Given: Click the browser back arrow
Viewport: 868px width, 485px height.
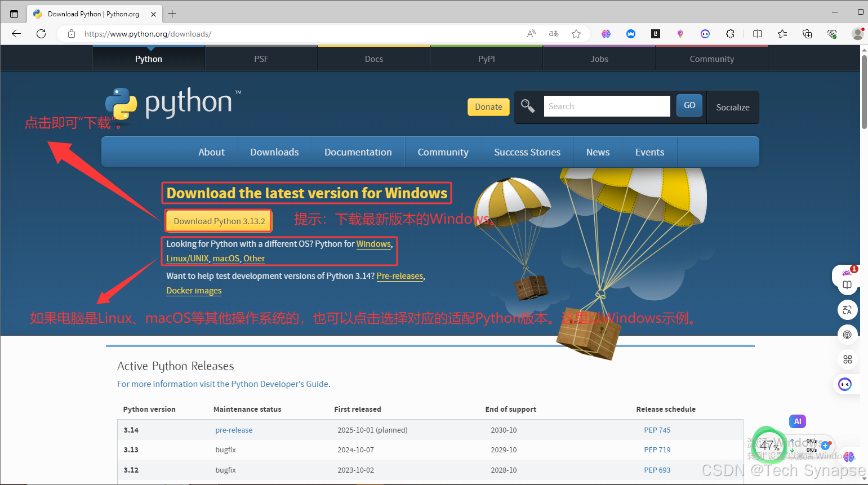Looking at the screenshot, I should pyautogui.click(x=16, y=34).
